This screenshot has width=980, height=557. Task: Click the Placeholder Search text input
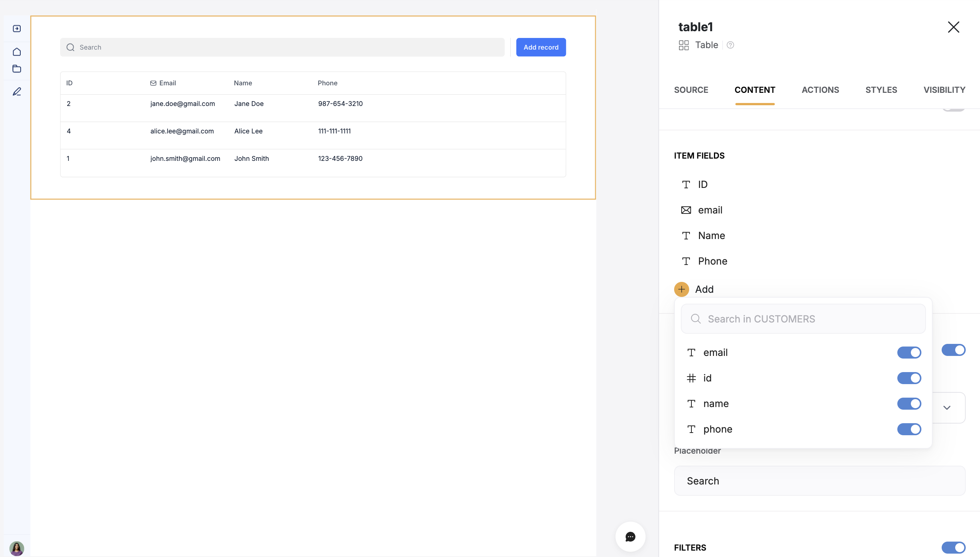820,481
